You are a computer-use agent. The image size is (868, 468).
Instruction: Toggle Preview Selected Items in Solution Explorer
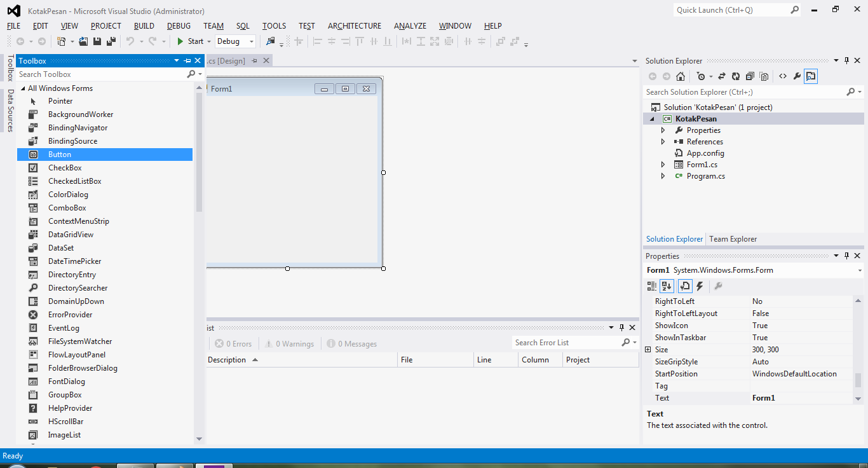(811, 76)
